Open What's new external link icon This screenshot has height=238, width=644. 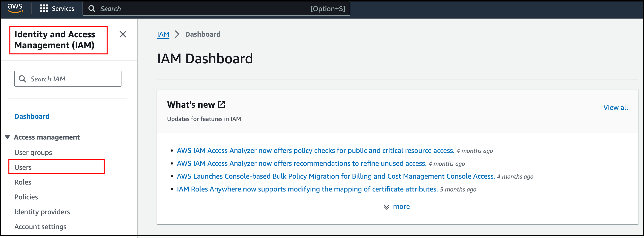pos(222,105)
